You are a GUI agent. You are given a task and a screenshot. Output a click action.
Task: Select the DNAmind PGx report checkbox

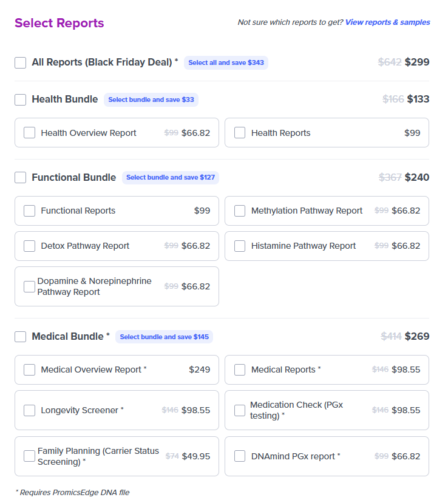click(240, 456)
